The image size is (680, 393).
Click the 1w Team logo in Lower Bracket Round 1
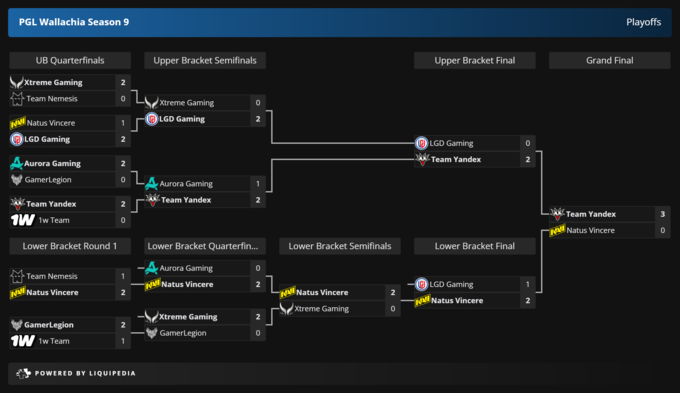[x=23, y=341]
